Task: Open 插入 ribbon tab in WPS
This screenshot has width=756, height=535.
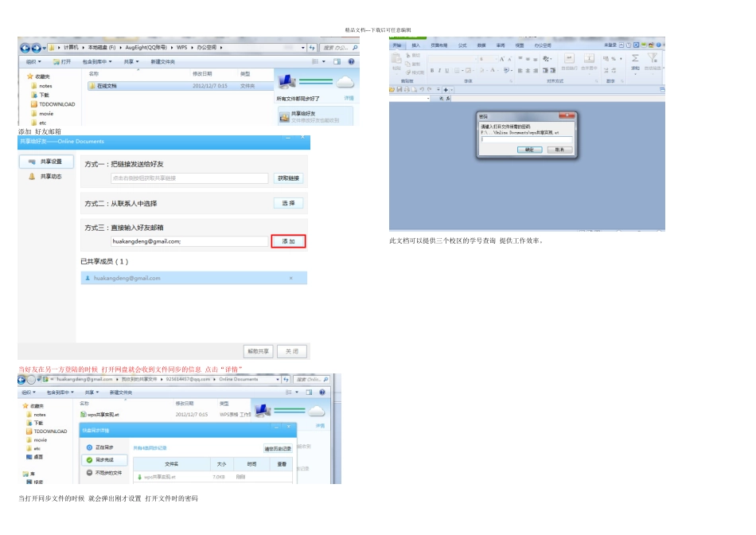Action: click(x=415, y=45)
